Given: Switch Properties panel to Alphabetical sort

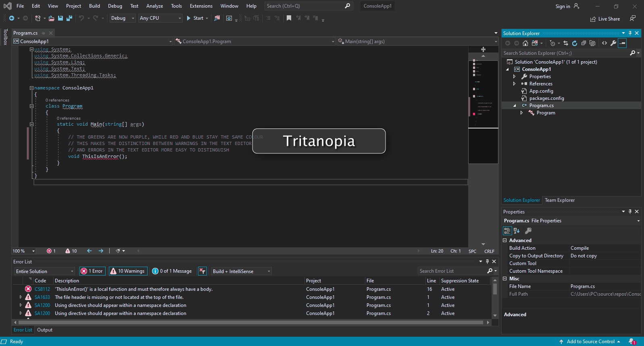Looking at the screenshot, I should (x=517, y=231).
